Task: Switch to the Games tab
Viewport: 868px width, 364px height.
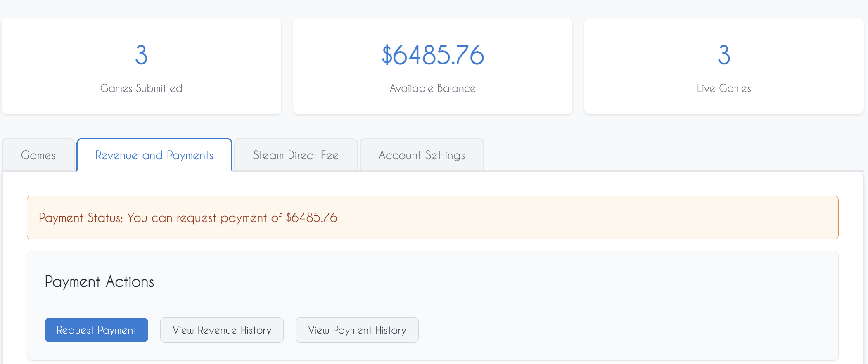Action: (38, 155)
